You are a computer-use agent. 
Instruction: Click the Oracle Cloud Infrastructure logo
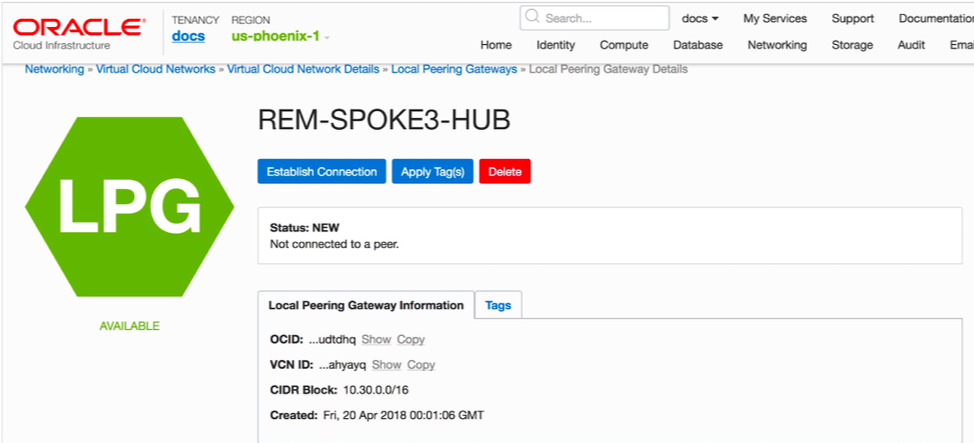(x=75, y=32)
